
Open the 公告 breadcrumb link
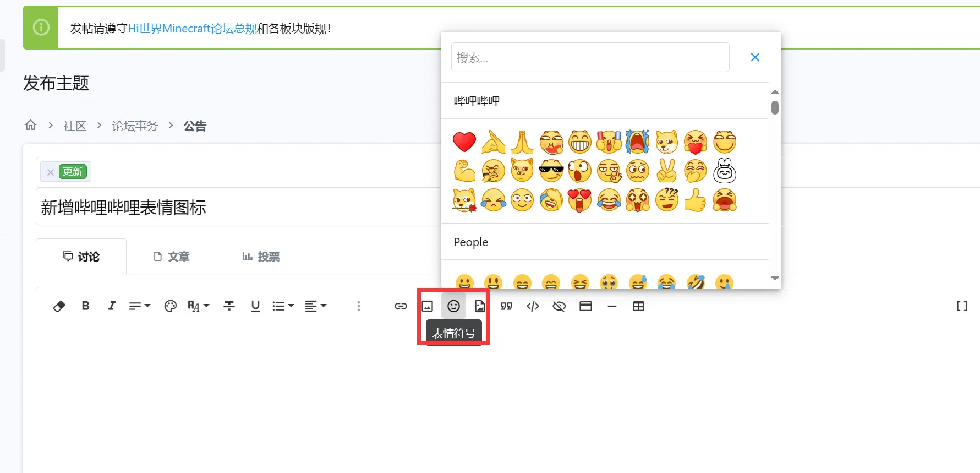pos(195,126)
